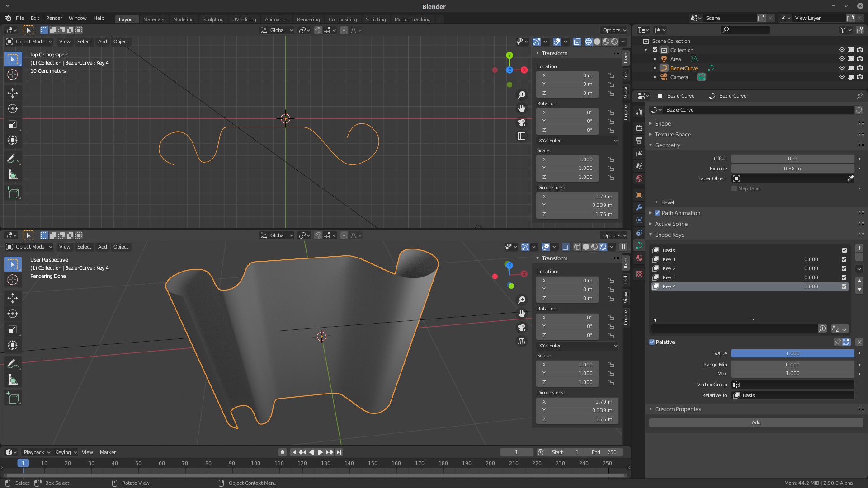Image resolution: width=868 pixels, height=488 pixels.
Task: Switch orthographic/perspective grid icon in top viewport
Action: [x=522, y=136]
